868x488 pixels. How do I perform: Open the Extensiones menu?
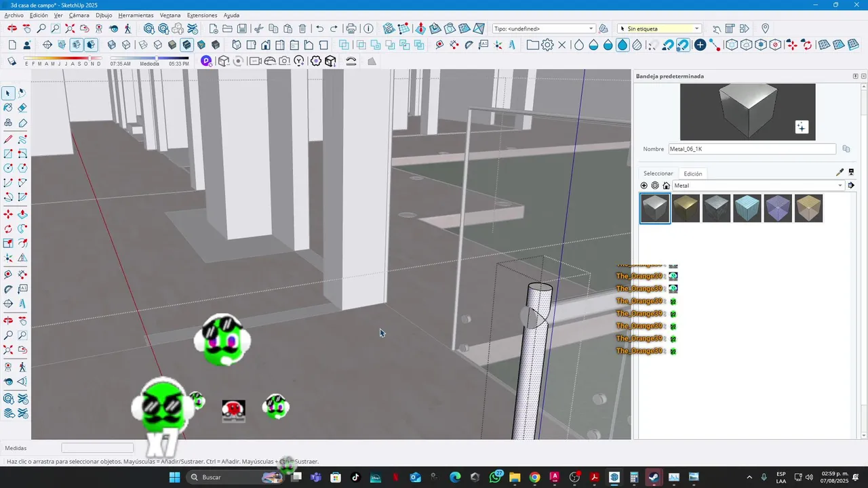pos(202,15)
